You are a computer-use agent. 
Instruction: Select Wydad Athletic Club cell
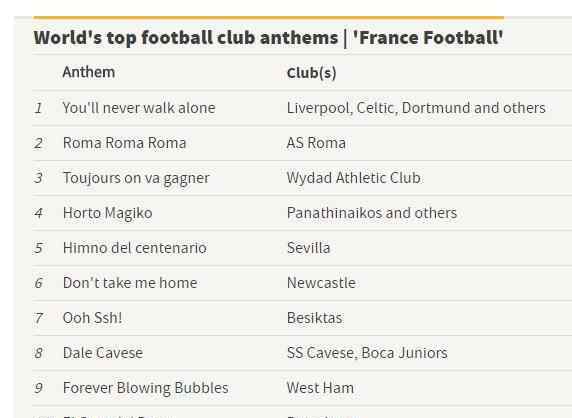tap(353, 178)
